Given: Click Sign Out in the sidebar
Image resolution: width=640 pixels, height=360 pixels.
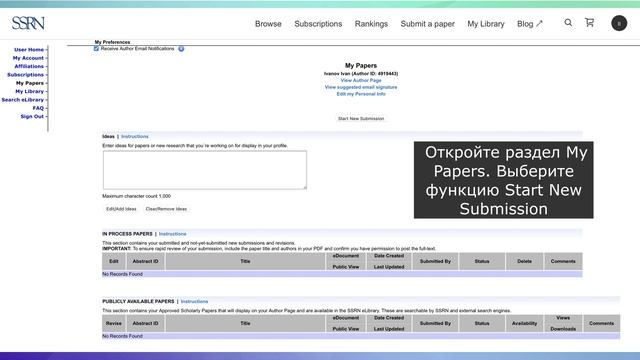Looking at the screenshot, I should [32, 116].
